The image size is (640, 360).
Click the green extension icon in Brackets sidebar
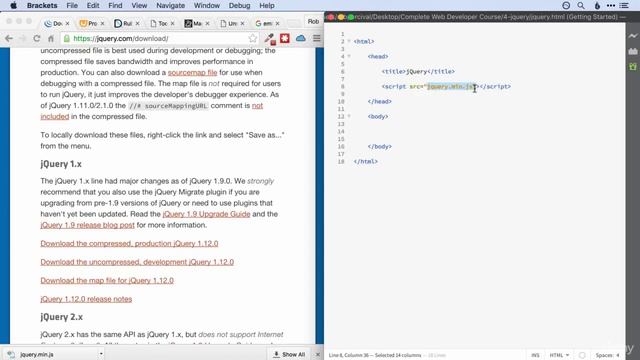click(633, 66)
